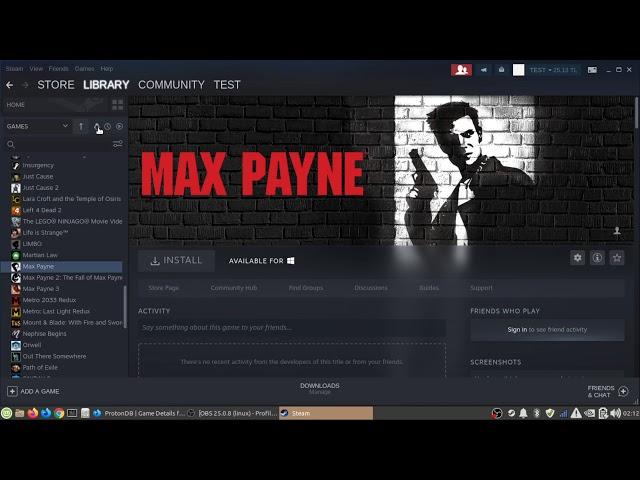
Task: Click the library HOME button
Action: click(16, 105)
